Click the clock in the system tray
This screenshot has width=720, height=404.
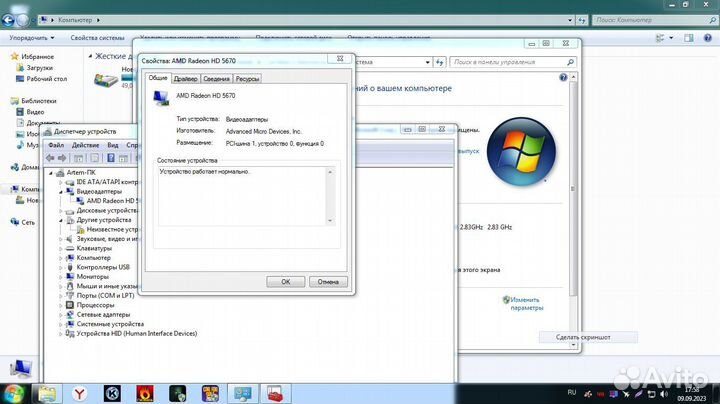692,394
